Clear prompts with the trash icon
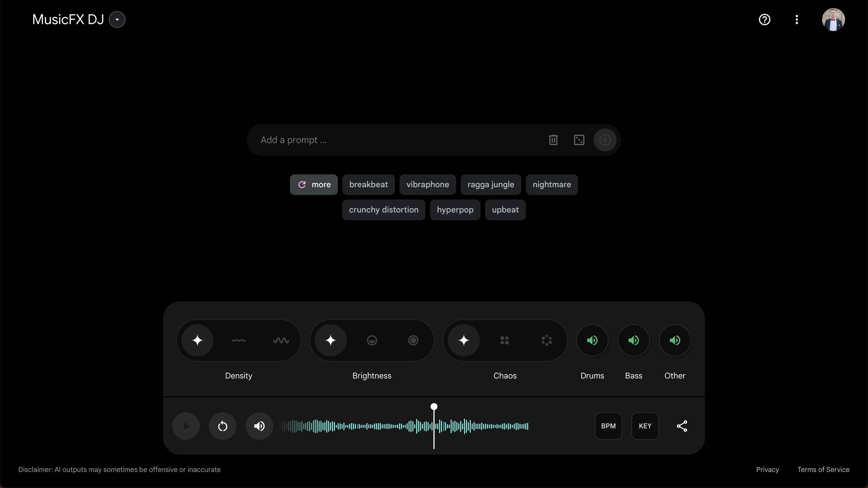The height and width of the screenshot is (488, 868). coord(553,140)
